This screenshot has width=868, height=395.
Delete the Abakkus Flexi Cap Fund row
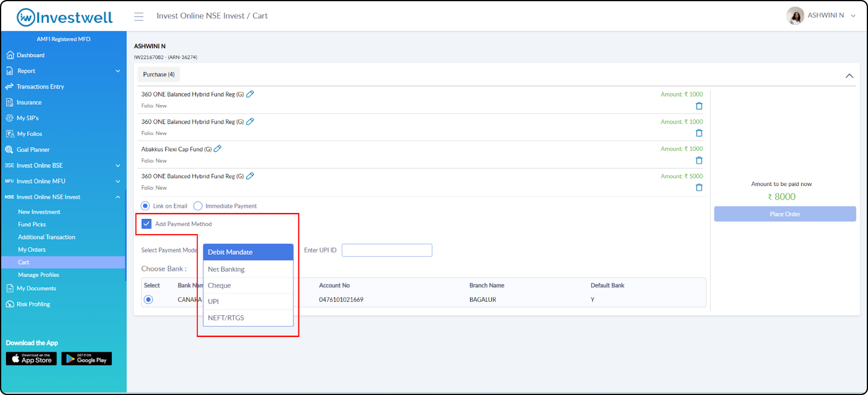699,160
